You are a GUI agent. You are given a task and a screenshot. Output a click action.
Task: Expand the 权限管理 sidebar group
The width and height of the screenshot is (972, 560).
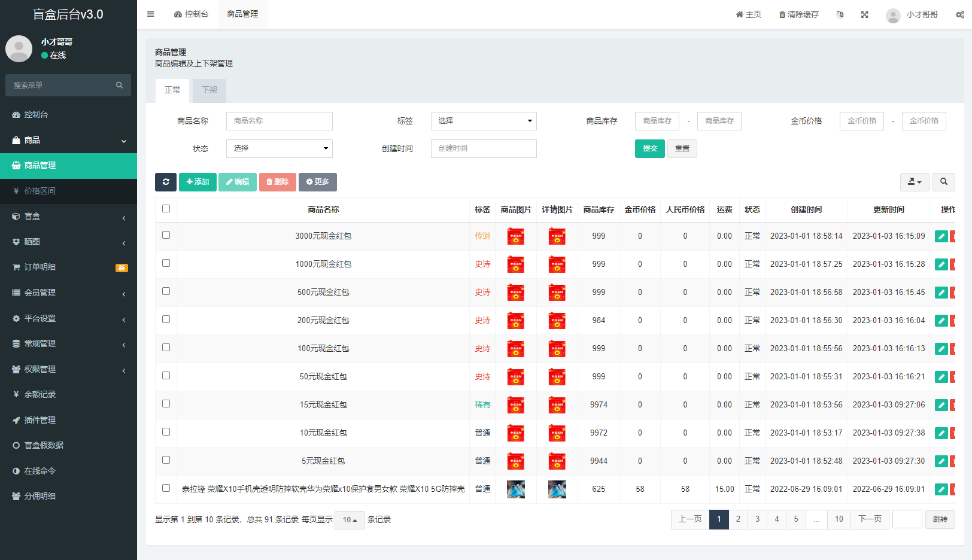click(x=68, y=369)
